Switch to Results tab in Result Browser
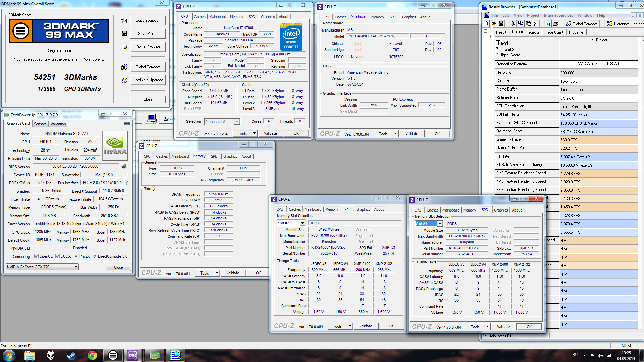The height and width of the screenshot is (362, 644). click(502, 32)
